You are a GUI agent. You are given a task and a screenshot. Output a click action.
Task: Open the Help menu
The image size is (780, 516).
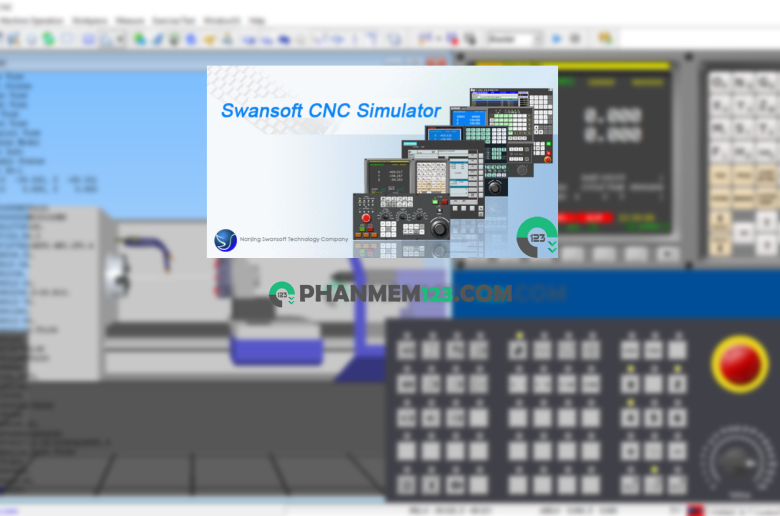(257, 20)
